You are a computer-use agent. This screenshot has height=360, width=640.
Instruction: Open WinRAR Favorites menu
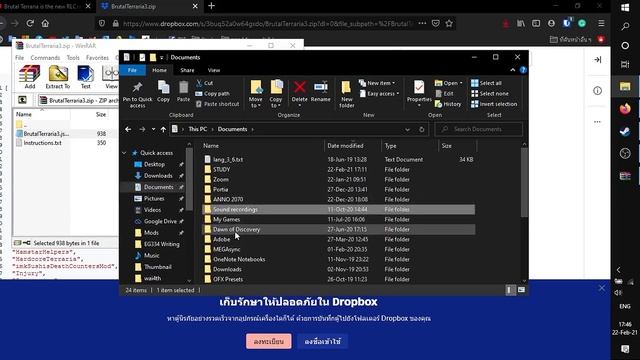(x=97, y=58)
